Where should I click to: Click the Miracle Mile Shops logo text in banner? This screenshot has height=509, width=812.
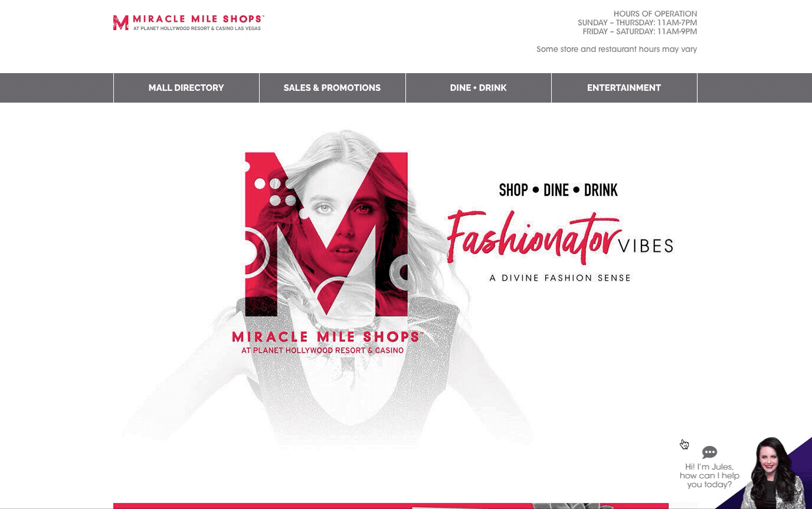pos(326,337)
